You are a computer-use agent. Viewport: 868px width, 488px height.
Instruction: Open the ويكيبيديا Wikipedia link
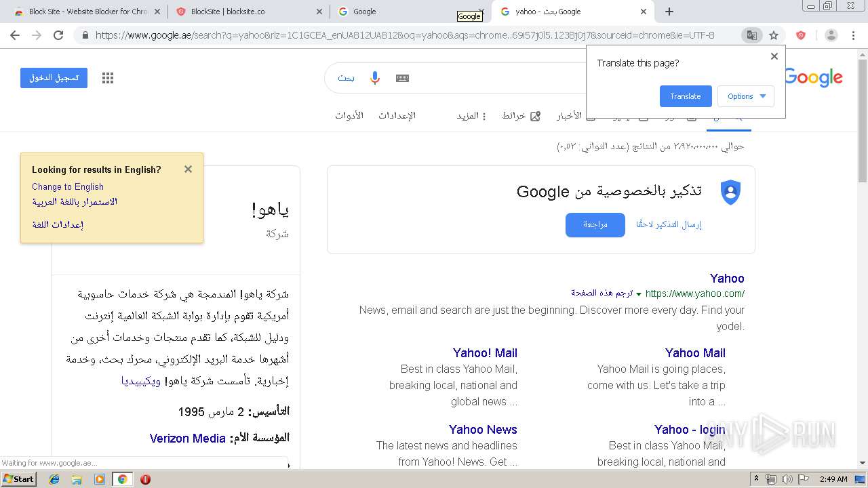pos(141,381)
